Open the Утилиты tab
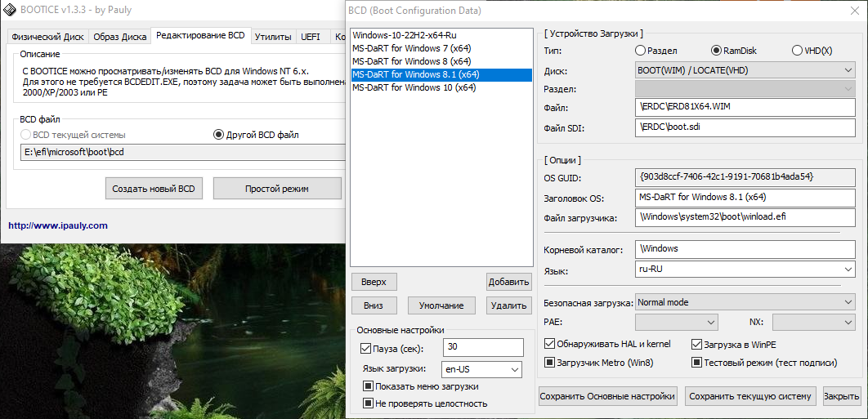868x419 pixels. (272, 37)
